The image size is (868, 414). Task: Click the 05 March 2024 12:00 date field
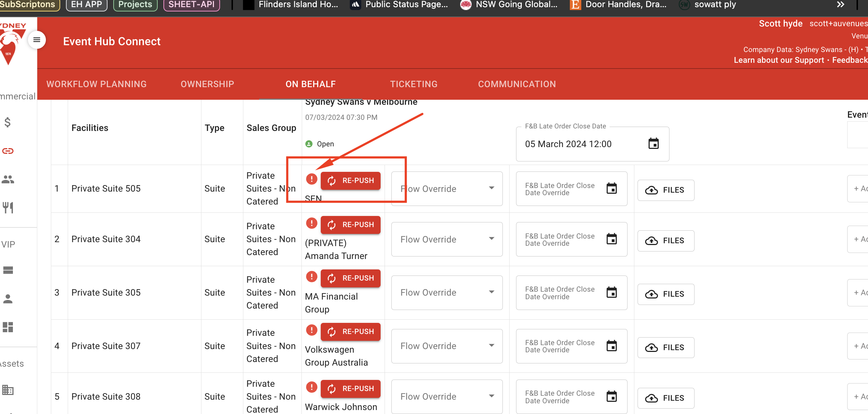(x=568, y=144)
